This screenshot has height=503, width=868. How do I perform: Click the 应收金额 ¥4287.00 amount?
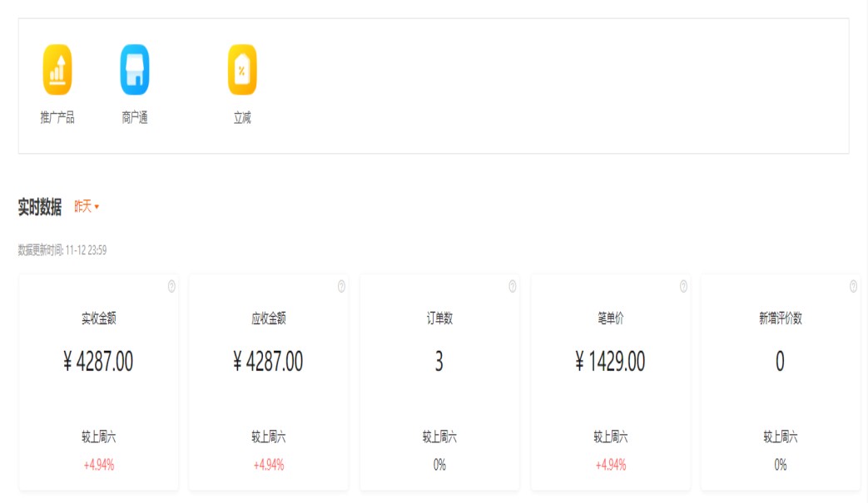click(268, 362)
